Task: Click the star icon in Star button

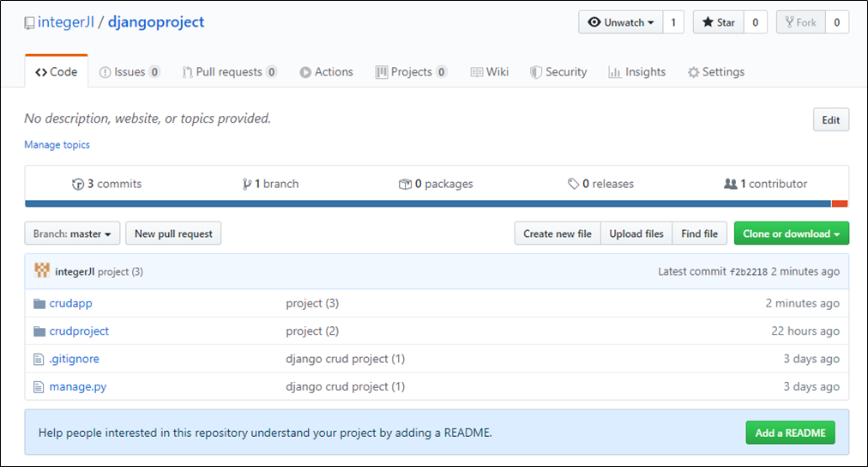Action: pyautogui.click(x=708, y=22)
